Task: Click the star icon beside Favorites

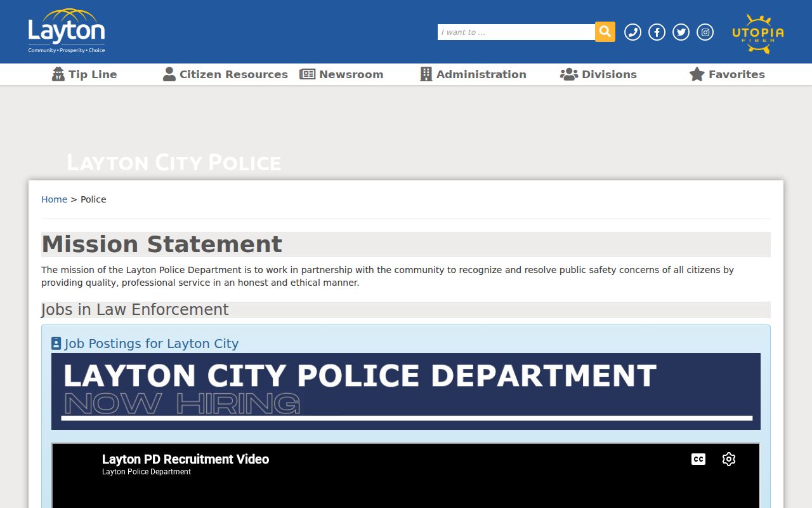Action: pyautogui.click(x=697, y=74)
